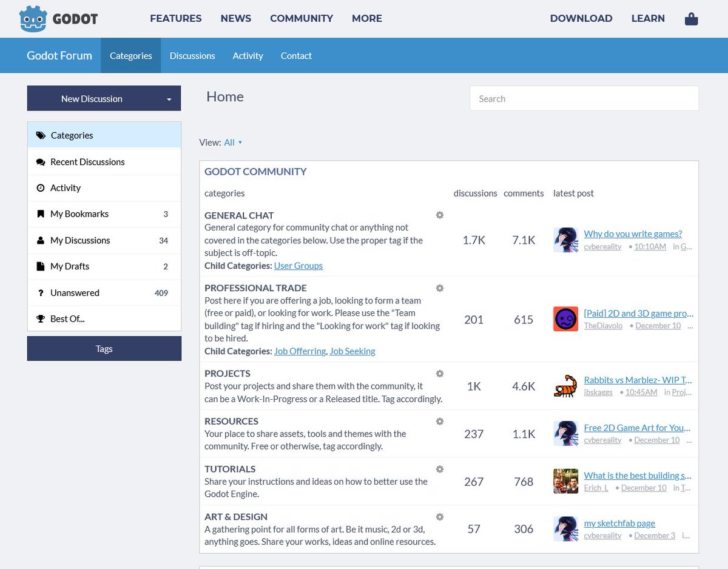Click the December 3 date link
Image resolution: width=728 pixels, height=569 pixels.
coord(655,536)
